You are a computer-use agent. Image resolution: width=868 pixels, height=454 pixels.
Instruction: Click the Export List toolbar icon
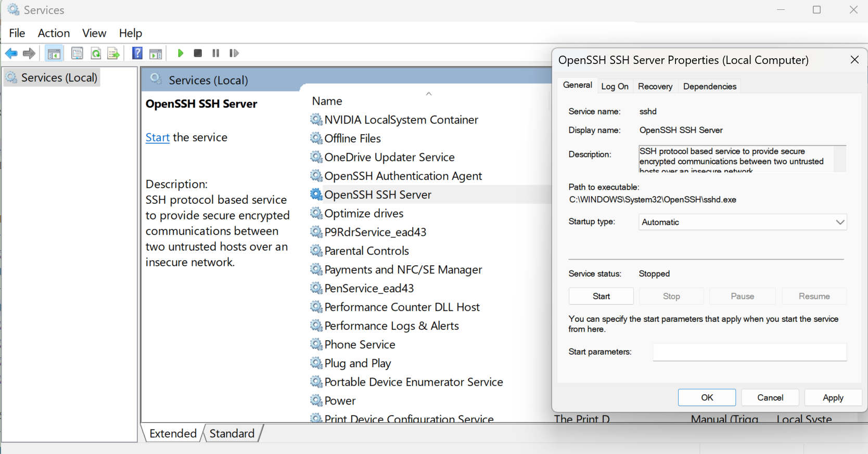(113, 53)
